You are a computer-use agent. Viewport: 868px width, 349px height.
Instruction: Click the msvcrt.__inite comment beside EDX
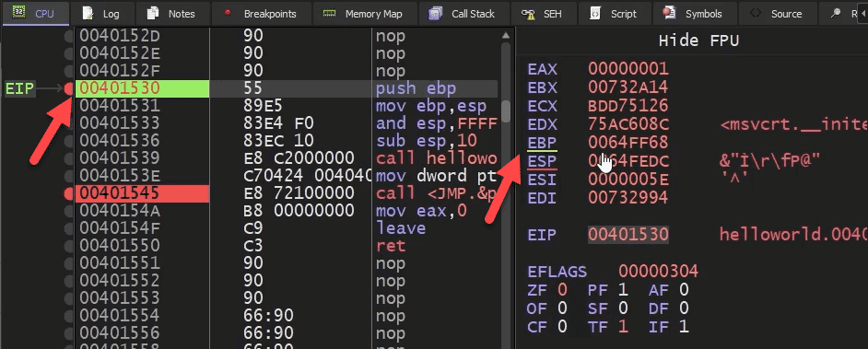[793, 124]
